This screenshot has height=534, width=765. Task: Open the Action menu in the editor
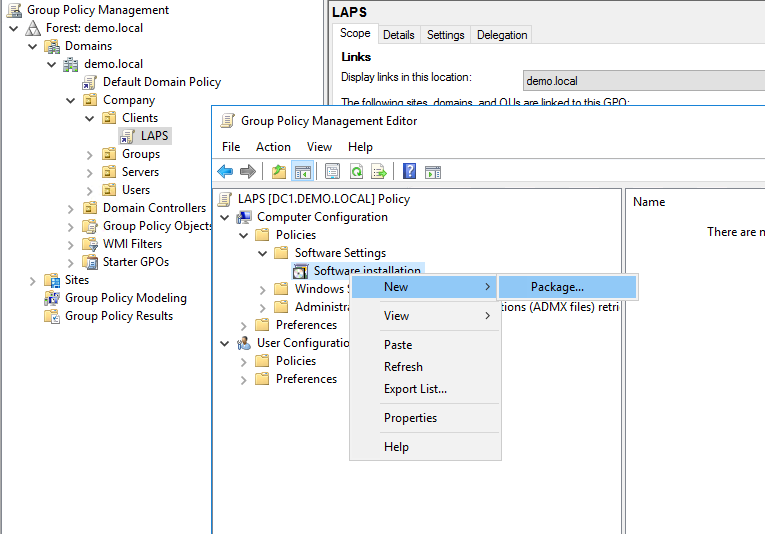tap(273, 147)
